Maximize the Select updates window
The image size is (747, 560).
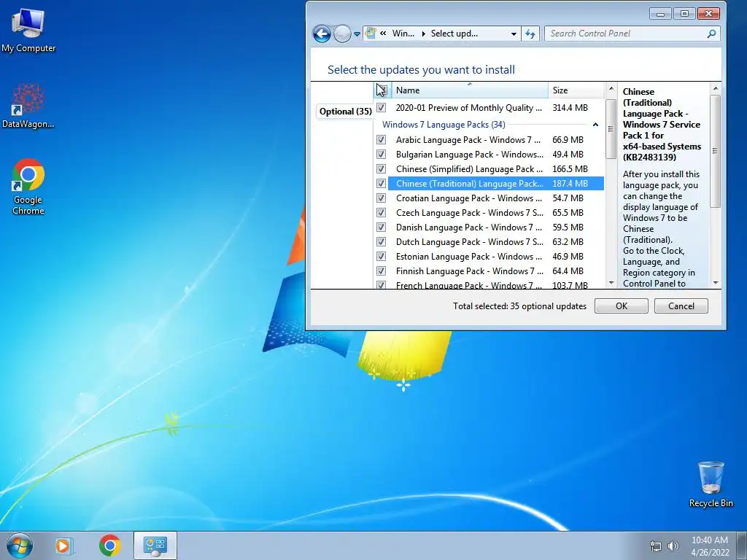(684, 14)
